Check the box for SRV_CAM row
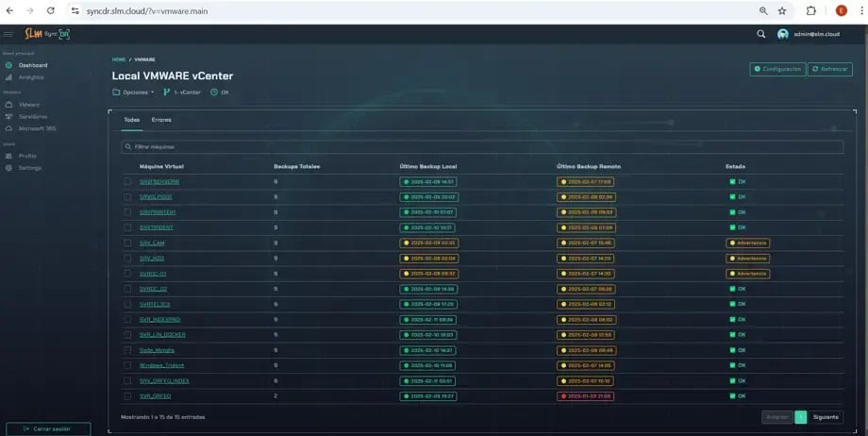 (127, 243)
